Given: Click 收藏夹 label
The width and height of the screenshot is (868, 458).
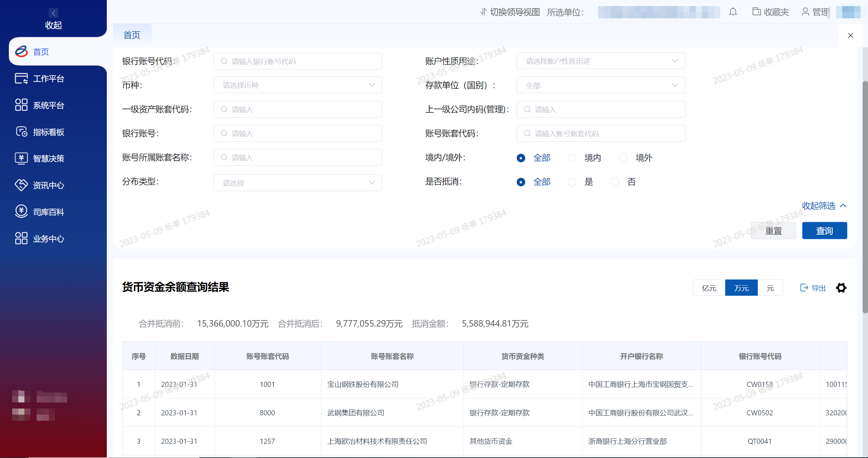Looking at the screenshot, I should (x=776, y=12).
